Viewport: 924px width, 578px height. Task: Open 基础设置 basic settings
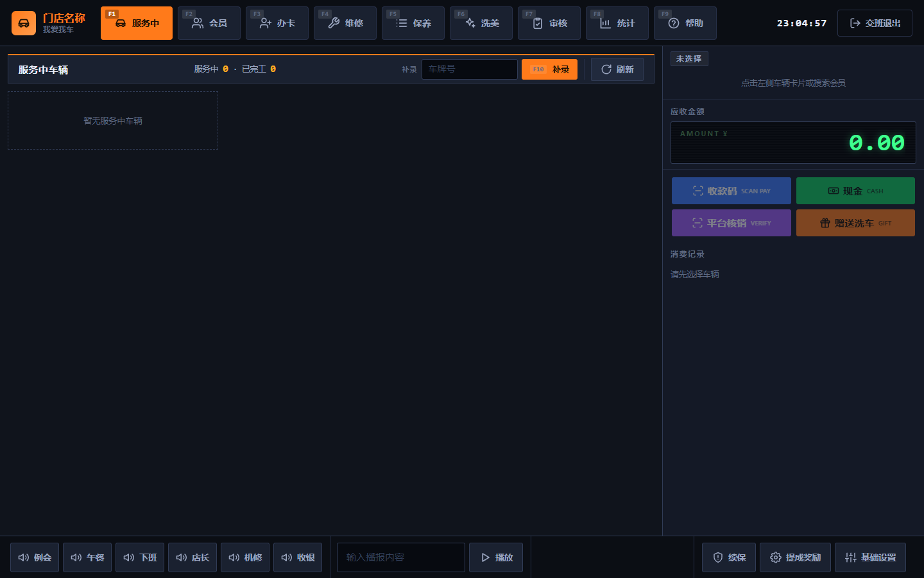click(870, 557)
